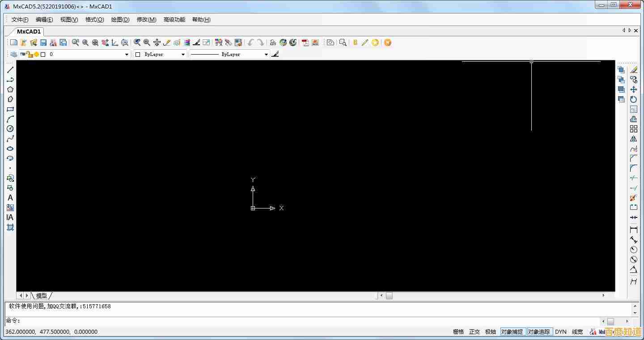Click the 模型 model layout tab
This screenshot has height=340, width=644.
[41, 296]
